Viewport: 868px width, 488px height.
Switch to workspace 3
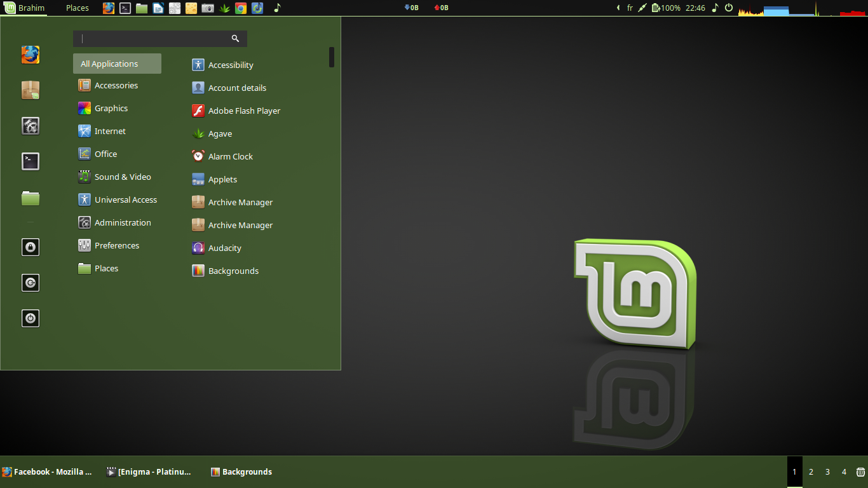point(827,472)
